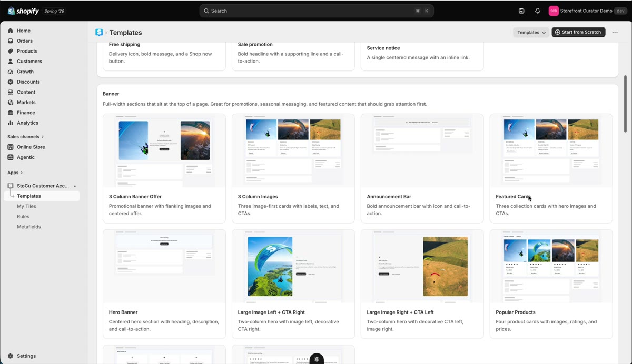Click the Free shipping template card

(164, 56)
